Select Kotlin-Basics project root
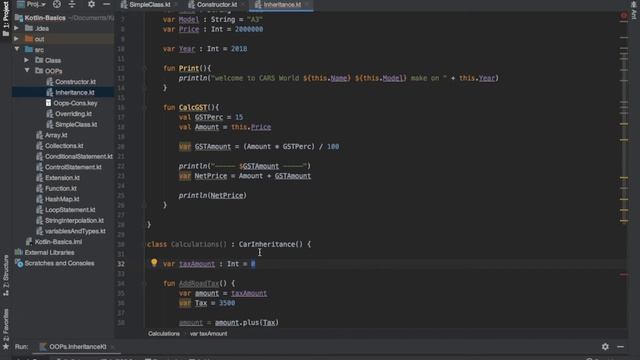Image resolution: width=640 pixels, height=360 pixels. point(45,18)
